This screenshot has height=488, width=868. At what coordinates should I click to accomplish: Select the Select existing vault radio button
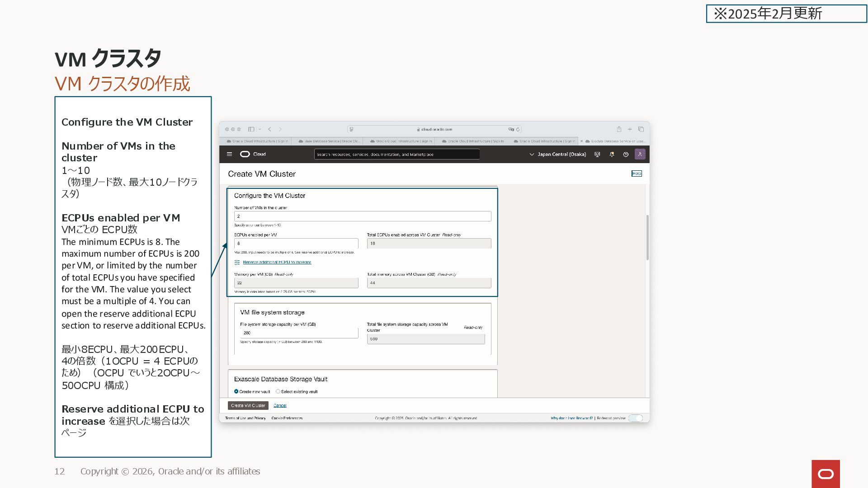(278, 391)
